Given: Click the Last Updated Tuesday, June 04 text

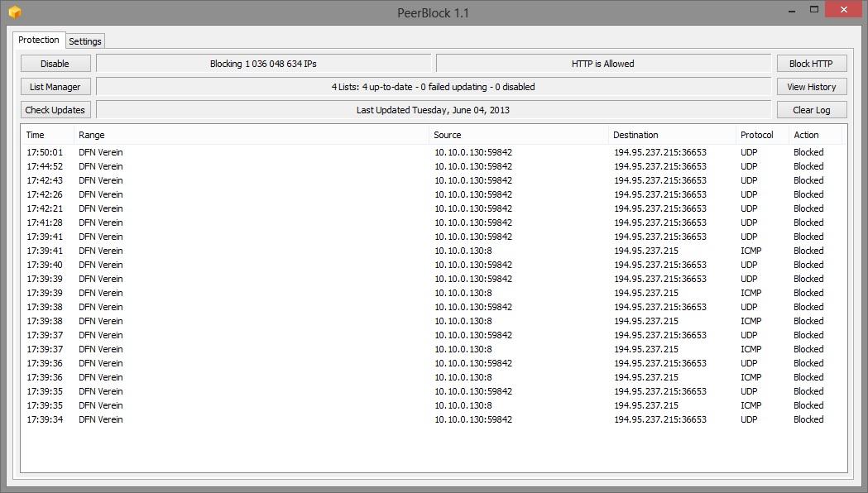Looking at the screenshot, I should click(x=434, y=110).
